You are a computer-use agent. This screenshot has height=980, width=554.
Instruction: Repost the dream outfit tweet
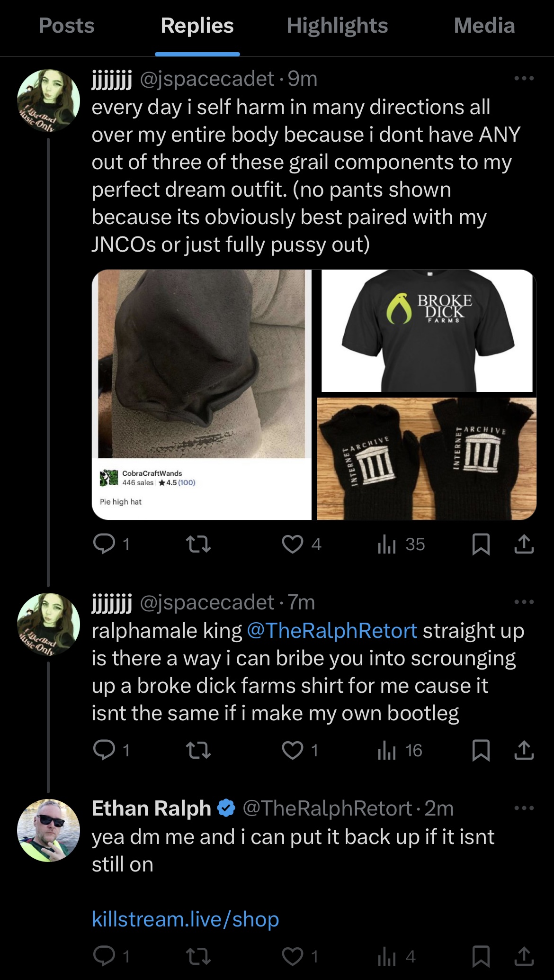pos(198,544)
